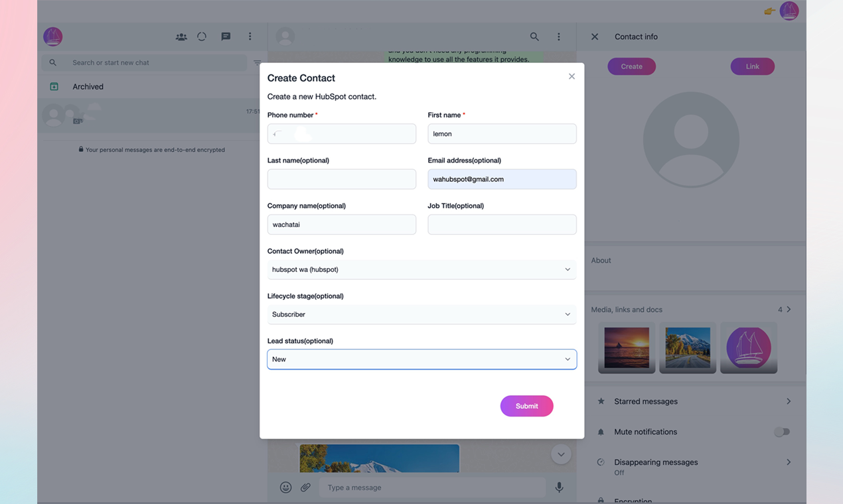The height and width of the screenshot is (504, 843).
Task: Open the sunset media thumbnail
Action: (x=627, y=347)
